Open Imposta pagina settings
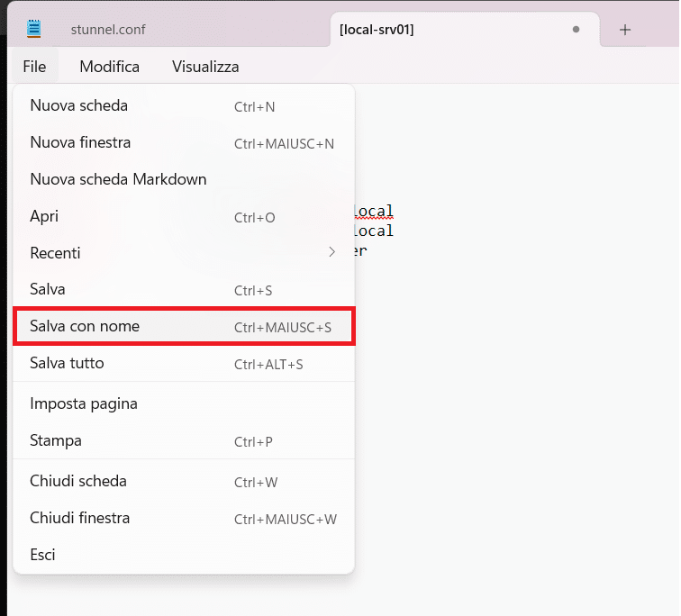 [x=84, y=404]
